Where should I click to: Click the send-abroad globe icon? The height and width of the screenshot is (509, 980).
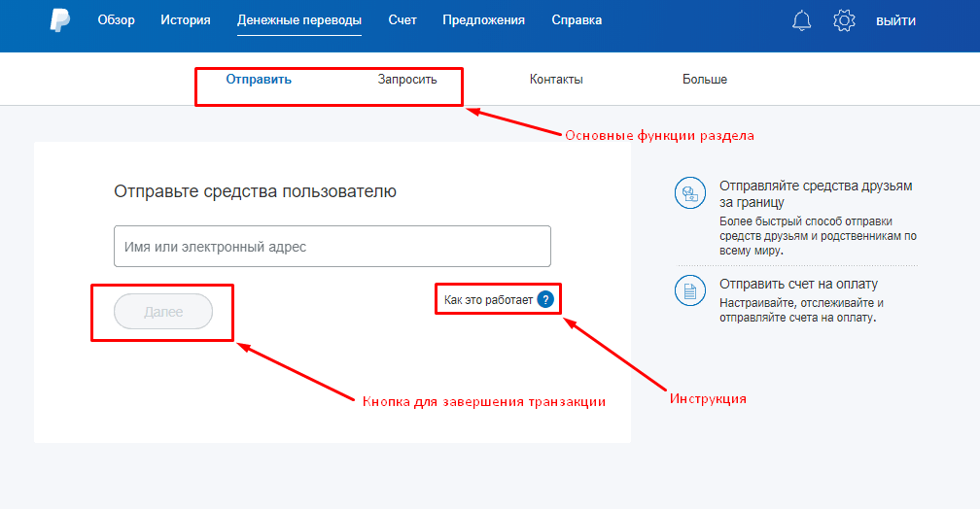690,193
